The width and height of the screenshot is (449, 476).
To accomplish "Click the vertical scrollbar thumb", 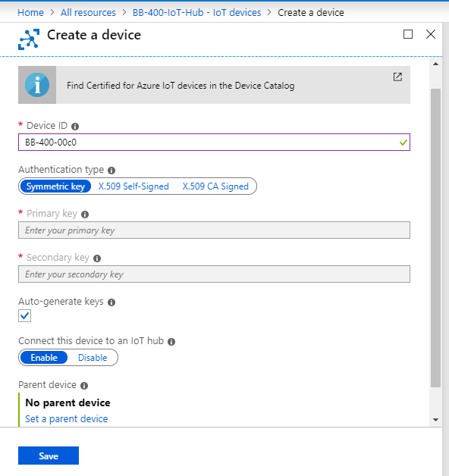I will pyautogui.click(x=435, y=238).
